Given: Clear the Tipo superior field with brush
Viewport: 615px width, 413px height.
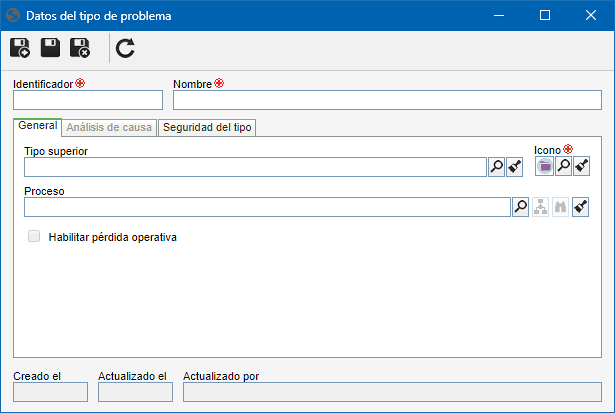Looking at the screenshot, I should 515,167.
